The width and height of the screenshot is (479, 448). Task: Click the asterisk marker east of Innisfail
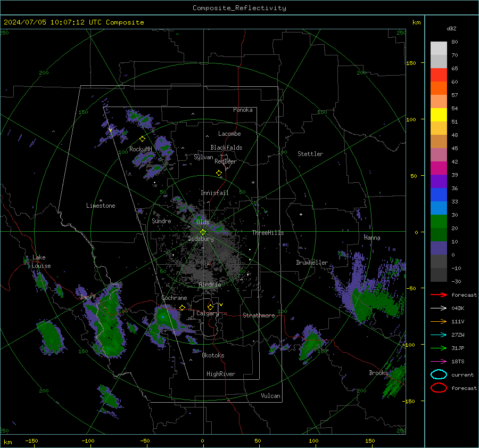[253, 183]
